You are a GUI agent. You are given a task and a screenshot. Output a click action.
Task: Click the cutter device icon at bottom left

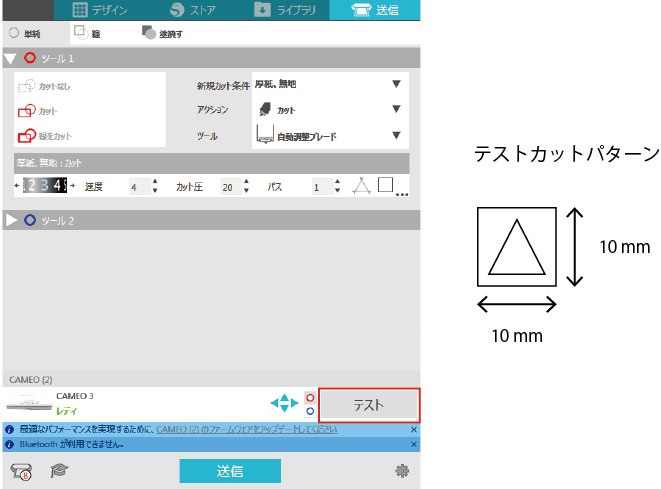coord(20,471)
